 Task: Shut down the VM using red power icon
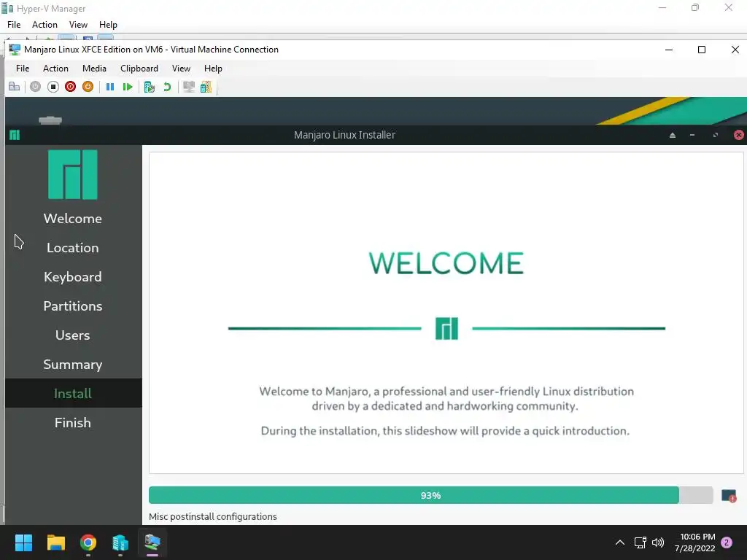pos(71,87)
